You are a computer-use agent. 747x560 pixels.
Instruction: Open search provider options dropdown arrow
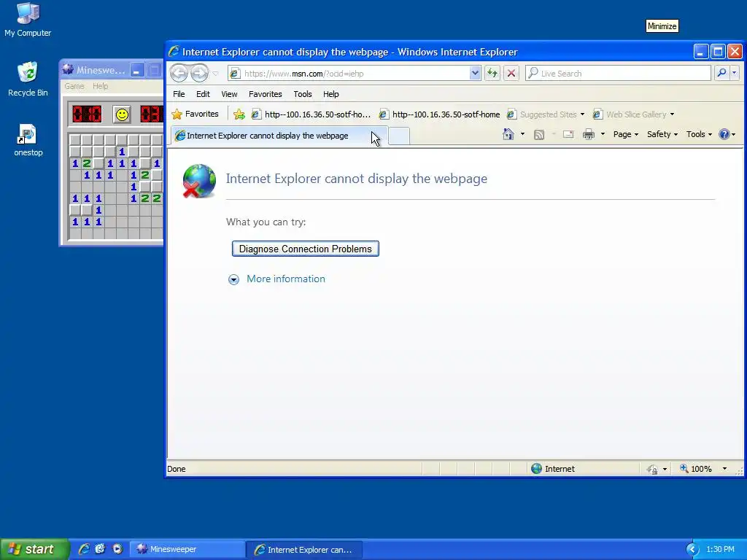click(x=734, y=73)
